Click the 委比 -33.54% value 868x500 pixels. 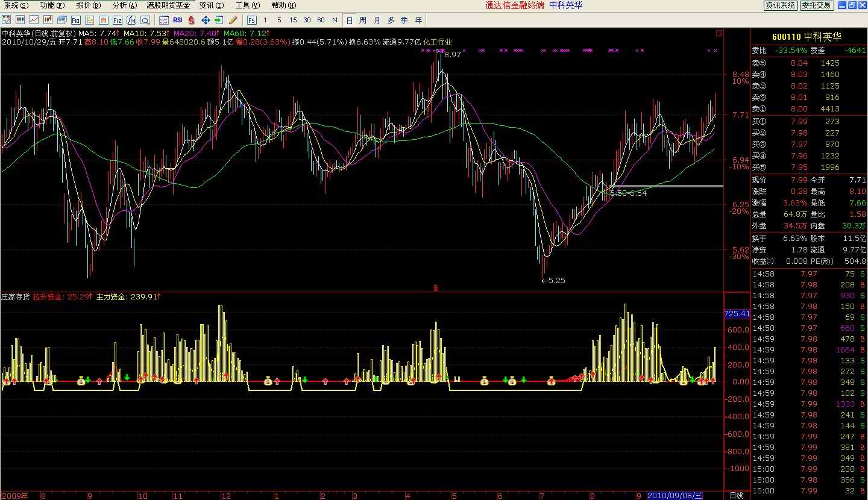791,50
